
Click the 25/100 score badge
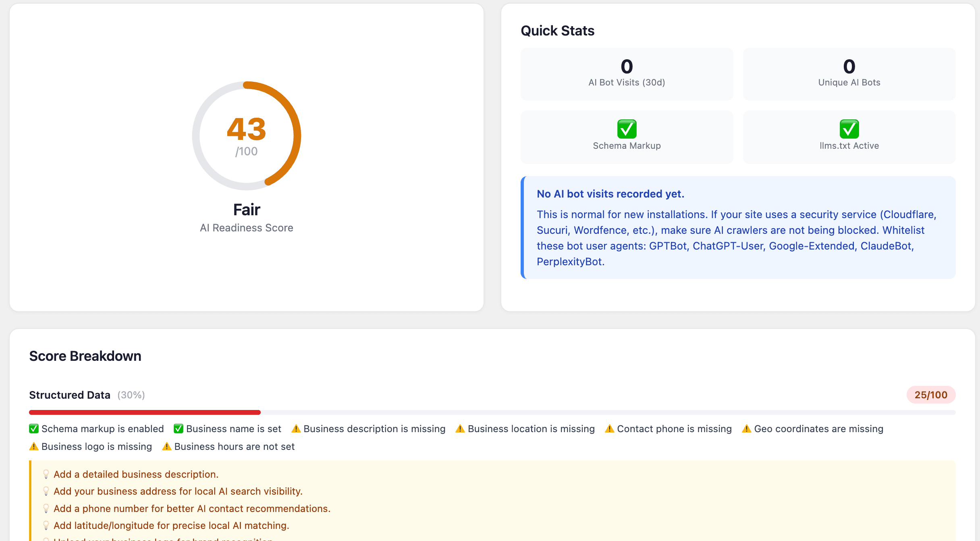click(931, 395)
